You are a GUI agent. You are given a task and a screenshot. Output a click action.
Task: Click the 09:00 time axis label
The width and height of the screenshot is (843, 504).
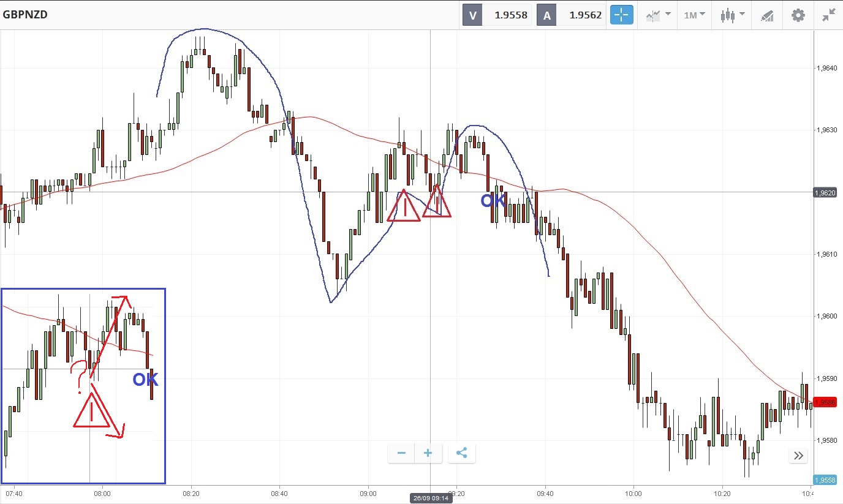pos(368,494)
